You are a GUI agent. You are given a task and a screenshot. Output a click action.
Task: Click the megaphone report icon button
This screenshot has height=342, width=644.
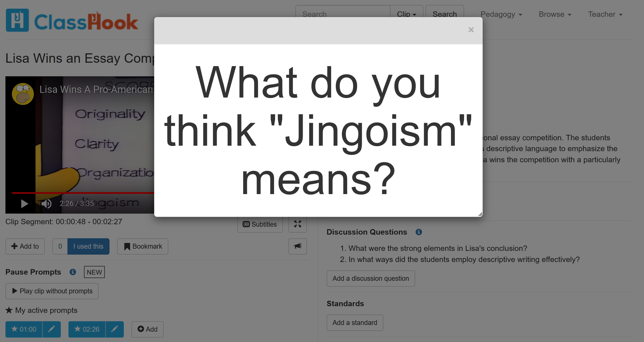[x=297, y=246]
